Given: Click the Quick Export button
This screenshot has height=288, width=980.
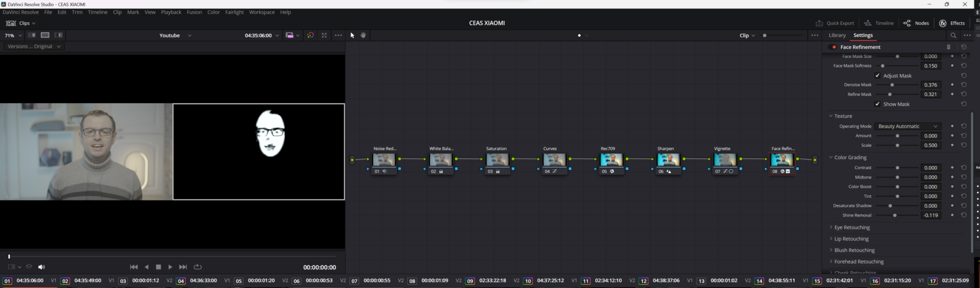Looking at the screenshot, I should pos(835,23).
